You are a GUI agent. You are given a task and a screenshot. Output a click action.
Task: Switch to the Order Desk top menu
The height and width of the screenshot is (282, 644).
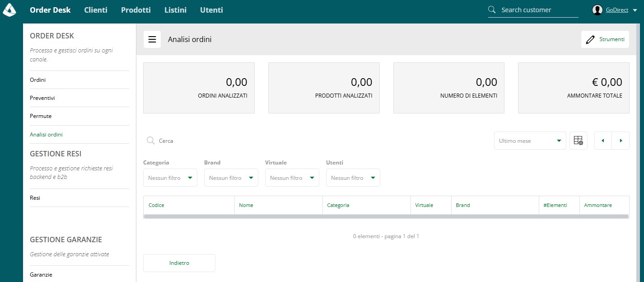tap(50, 9)
